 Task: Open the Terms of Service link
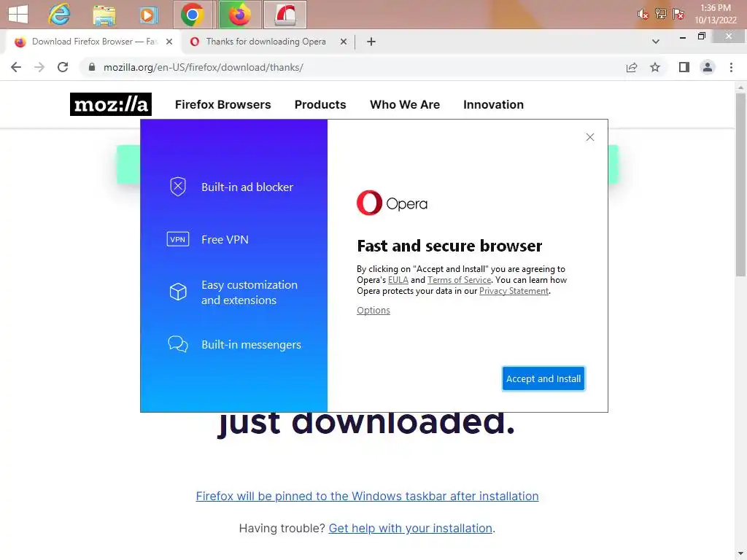pos(459,280)
